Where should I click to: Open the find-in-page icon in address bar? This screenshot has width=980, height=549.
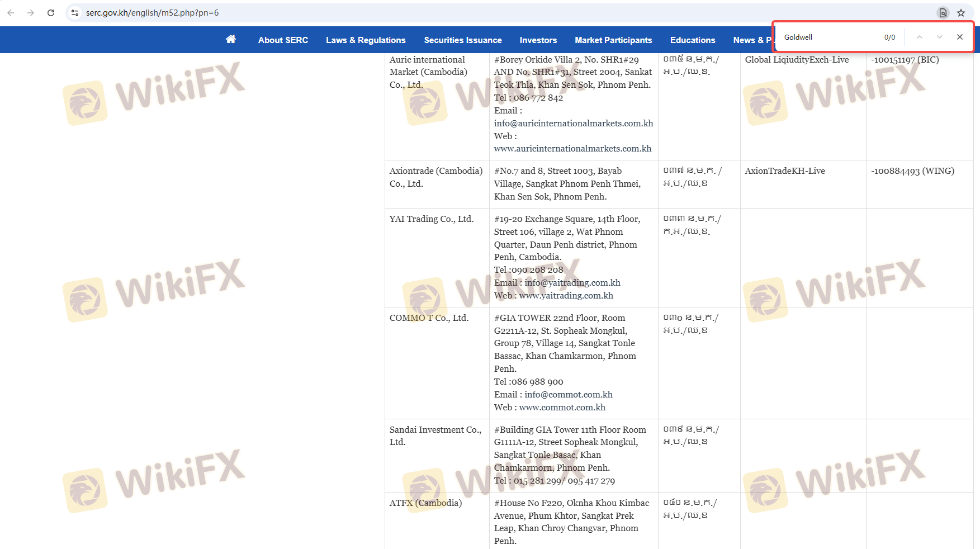[943, 13]
